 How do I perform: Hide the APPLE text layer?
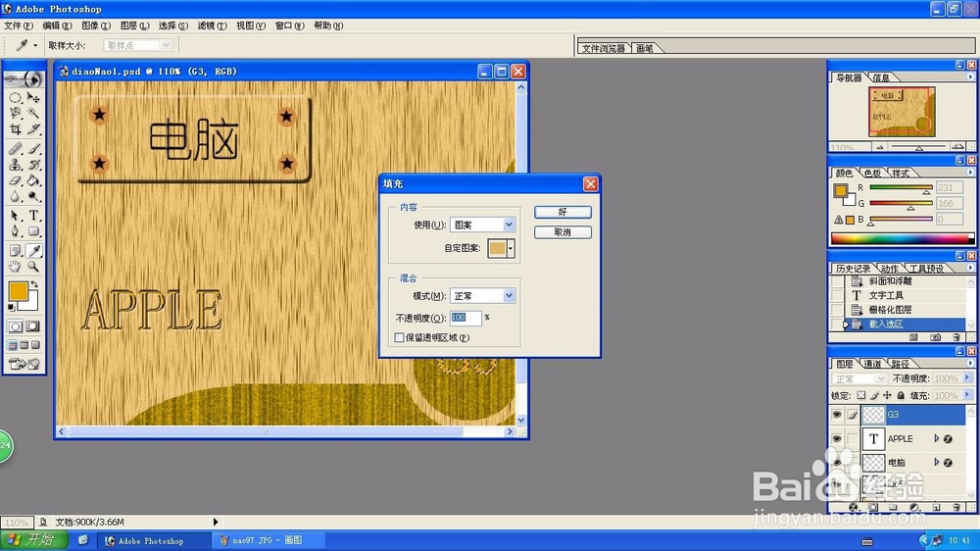tap(836, 439)
